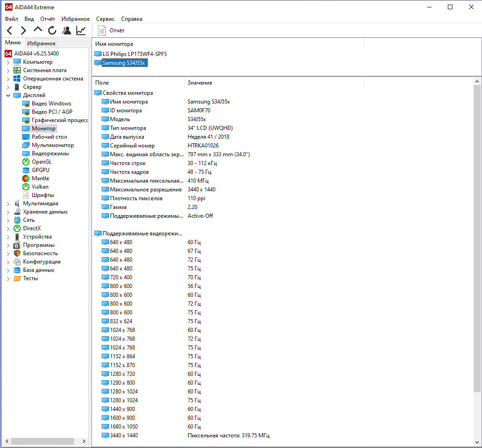Click the DirectX icon in tree
482x448 pixels.
(x=17, y=228)
